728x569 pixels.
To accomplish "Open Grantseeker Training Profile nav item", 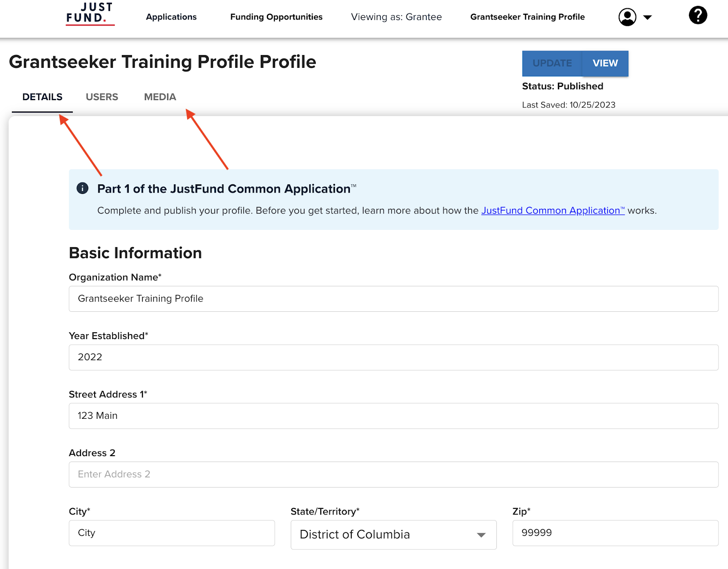I will click(527, 17).
